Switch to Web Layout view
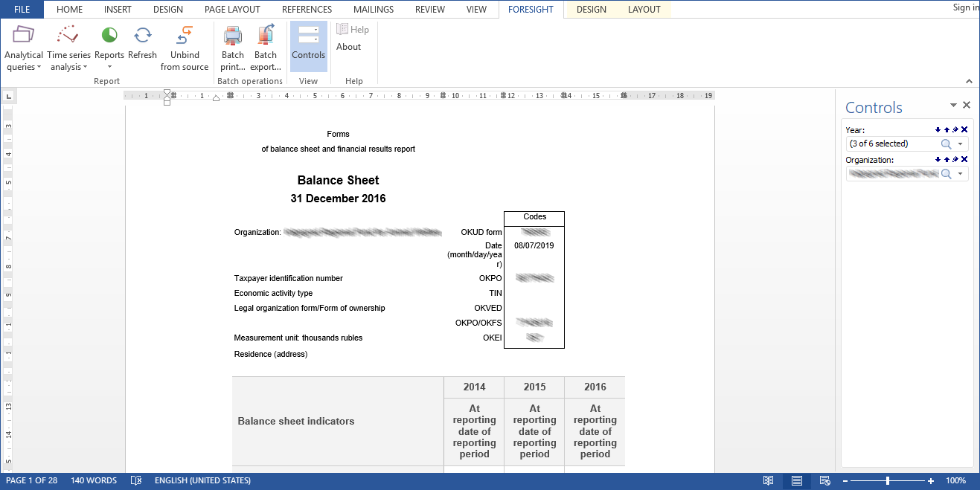This screenshot has height=490, width=980. (x=824, y=481)
